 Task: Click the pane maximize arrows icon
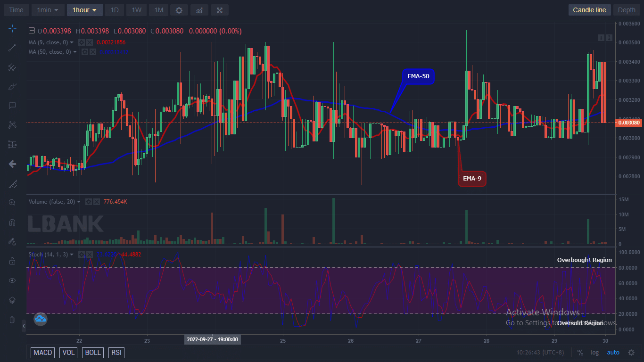click(x=609, y=37)
